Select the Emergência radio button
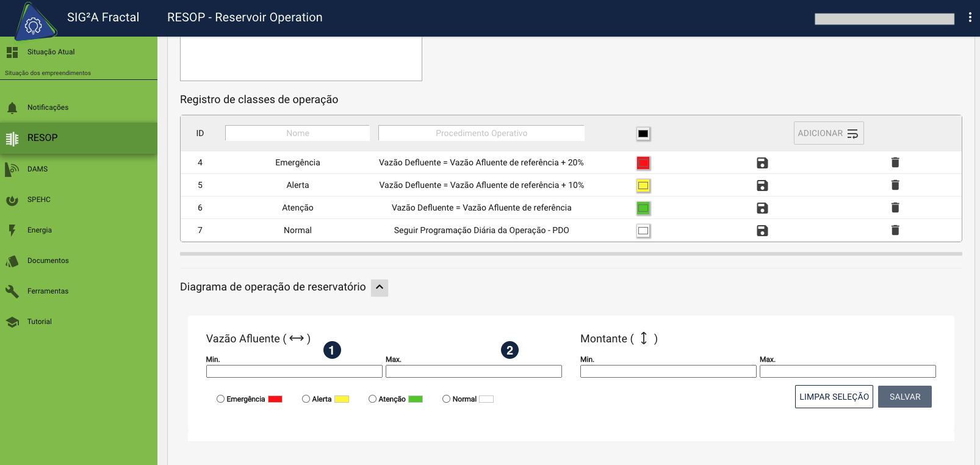 point(220,399)
